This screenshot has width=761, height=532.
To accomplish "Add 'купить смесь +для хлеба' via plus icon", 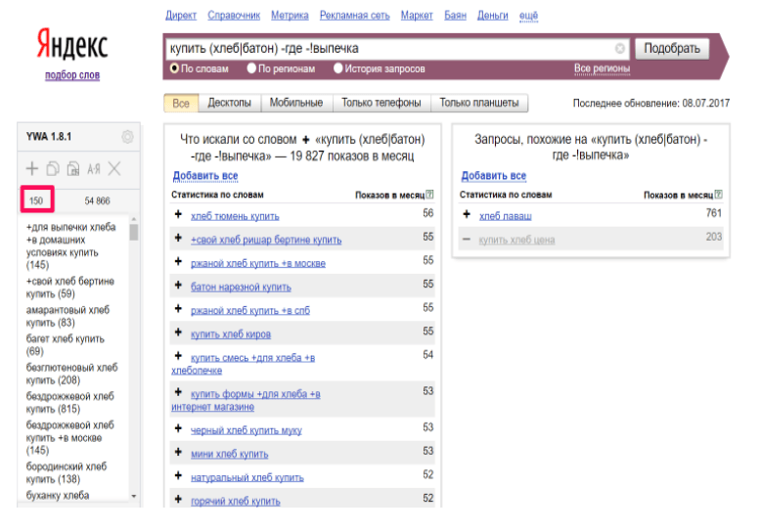I will pyautogui.click(x=178, y=356).
